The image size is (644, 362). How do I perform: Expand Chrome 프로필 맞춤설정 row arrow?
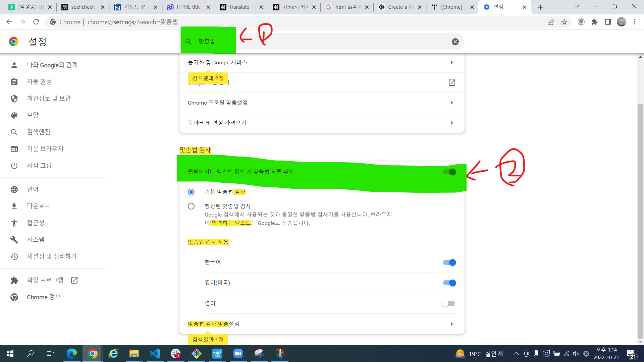pyautogui.click(x=452, y=103)
